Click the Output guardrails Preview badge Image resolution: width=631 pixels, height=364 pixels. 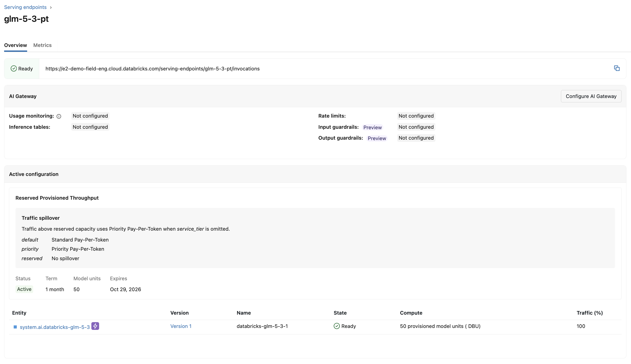coord(377,138)
